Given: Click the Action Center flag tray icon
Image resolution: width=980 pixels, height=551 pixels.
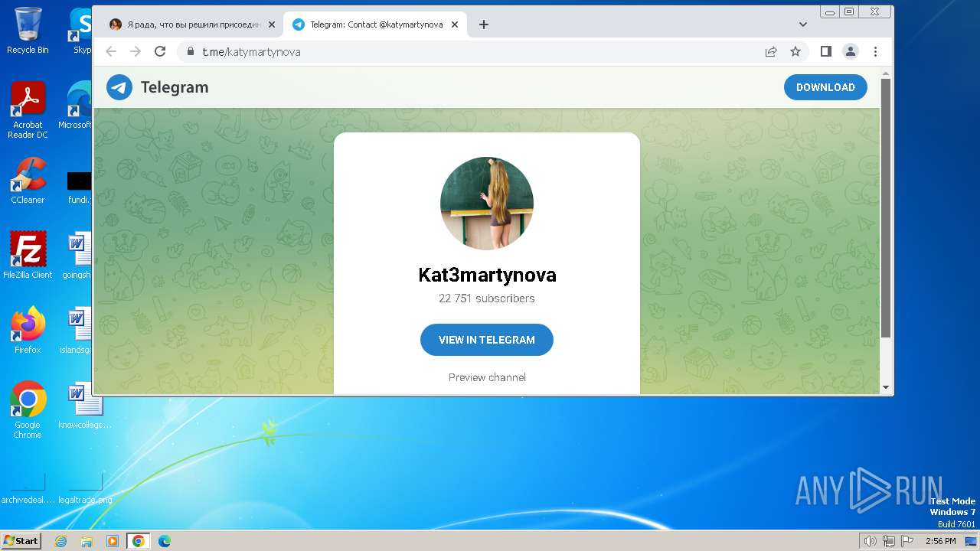Looking at the screenshot, I should [x=907, y=541].
